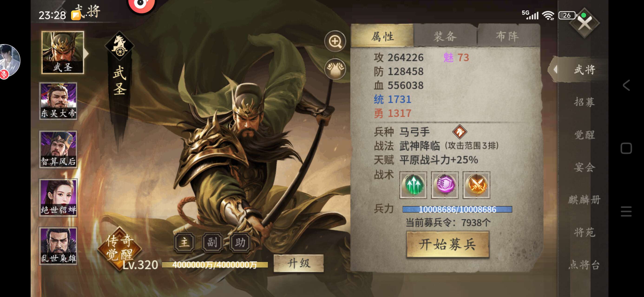Open the Android three-line menu
644x297 pixels.
tap(626, 211)
